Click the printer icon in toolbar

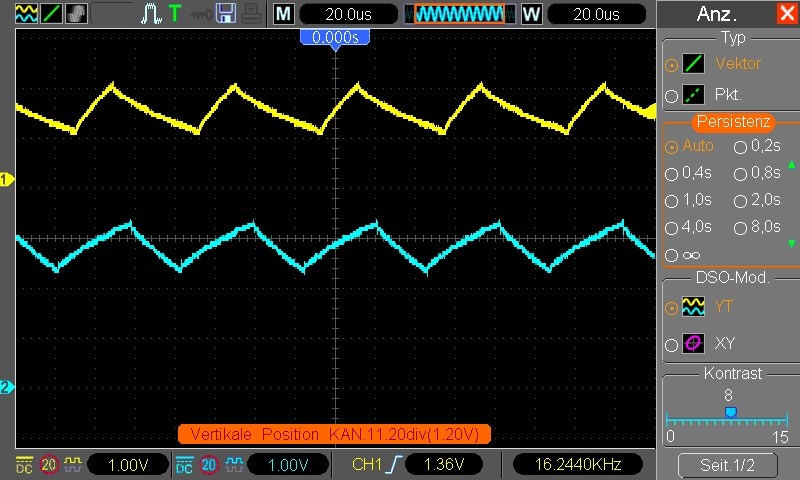252,14
